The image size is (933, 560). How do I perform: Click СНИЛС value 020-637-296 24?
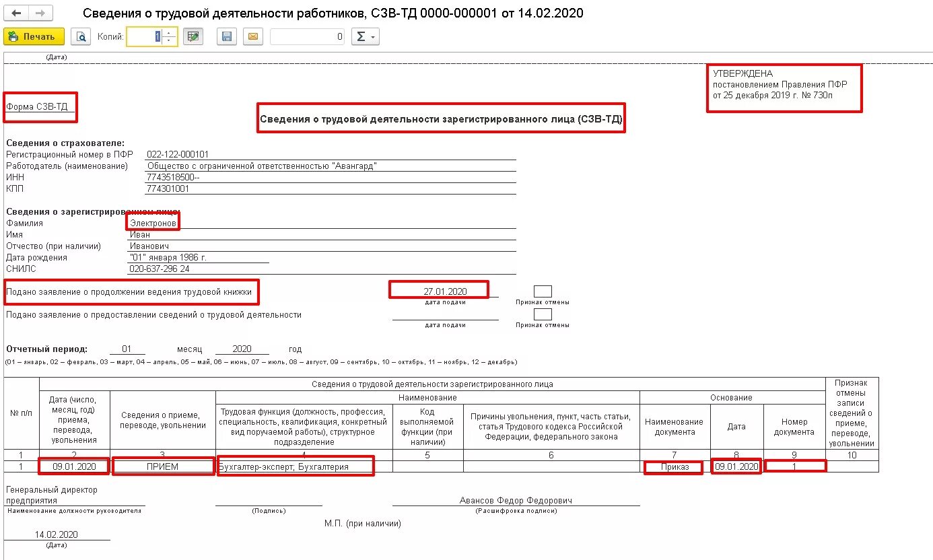point(160,269)
